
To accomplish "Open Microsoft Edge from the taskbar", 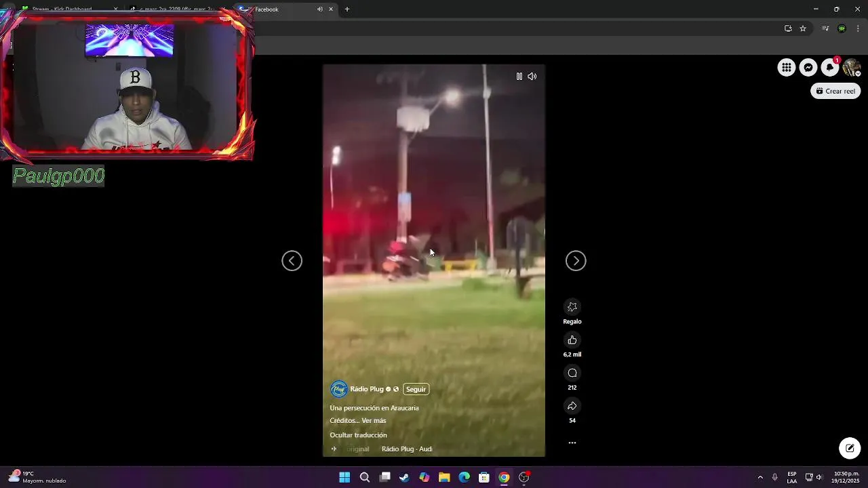I will [x=464, y=477].
